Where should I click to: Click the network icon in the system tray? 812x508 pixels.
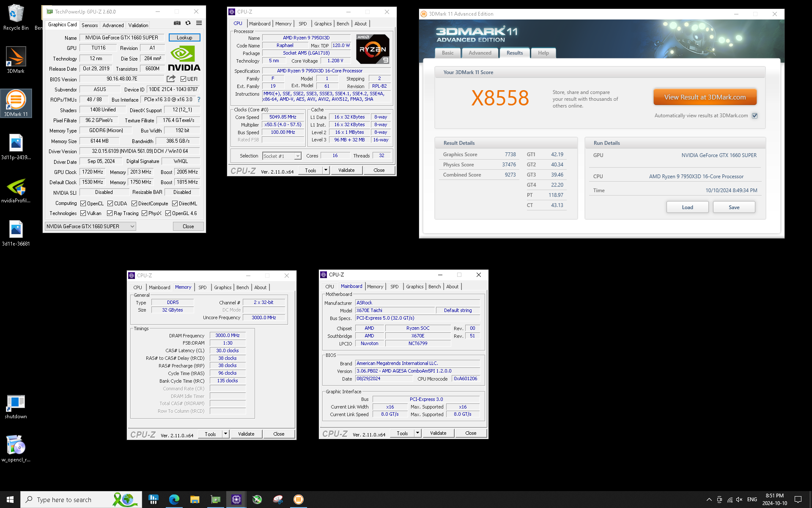point(730,500)
